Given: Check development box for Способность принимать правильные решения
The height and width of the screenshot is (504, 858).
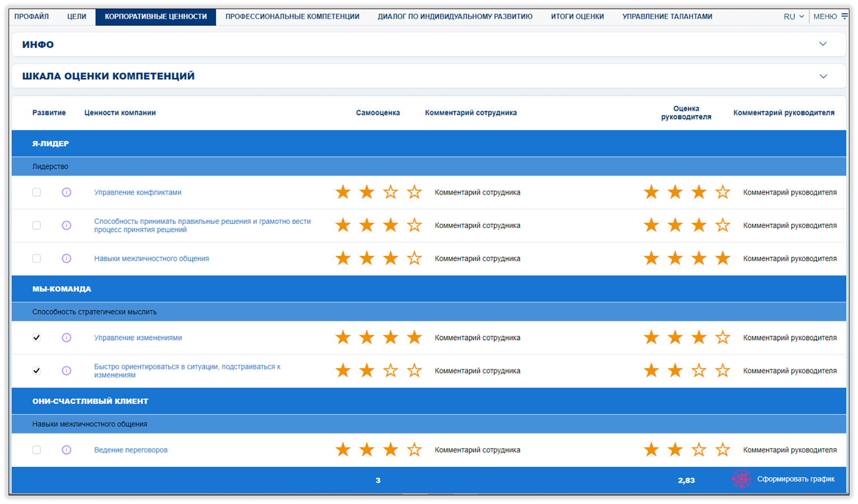Looking at the screenshot, I should click(36, 225).
